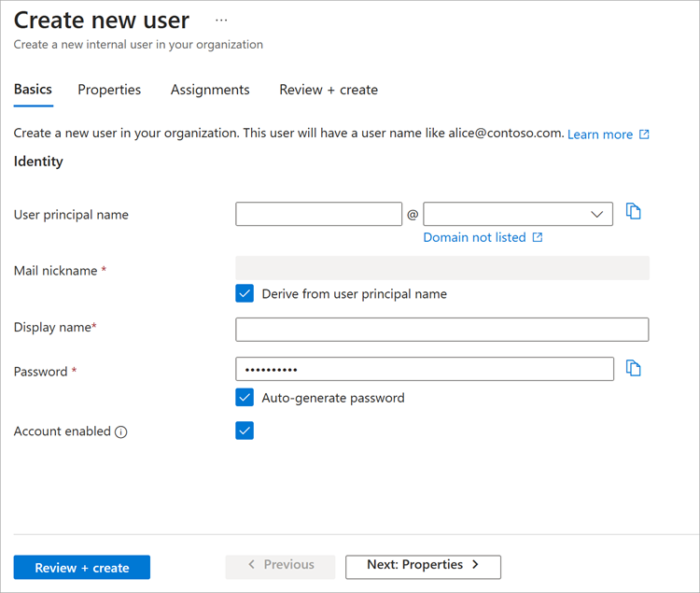
Task: Copy the user principal name
Action: [634, 212]
